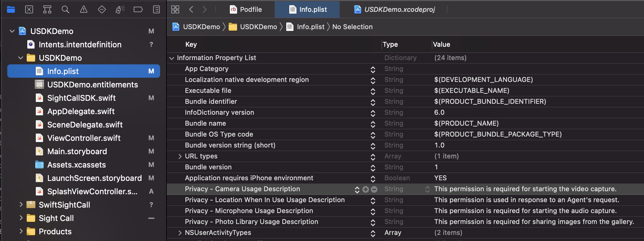Open key stepper for App Category
Image resolution: width=644 pixels, height=241 pixels.
(x=373, y=70)
